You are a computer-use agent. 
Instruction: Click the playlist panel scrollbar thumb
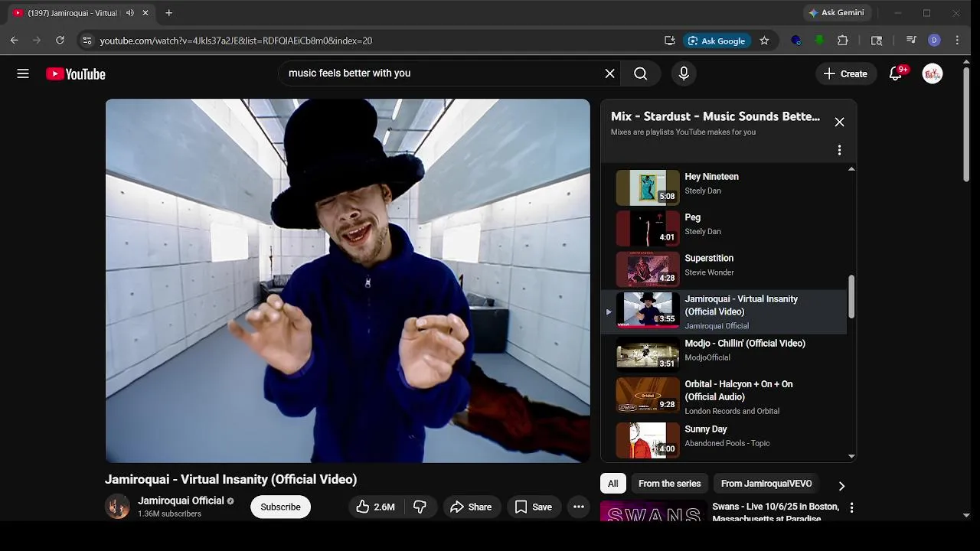(x=851, y=297)
